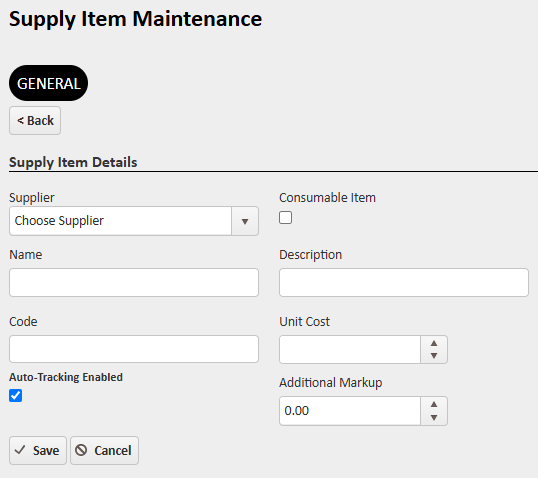Image resolution: width=538 pixels, height=478 pixels.
Task: Disable the Auto-Tracking Enabled checkbox
Action: click(15, 395)
